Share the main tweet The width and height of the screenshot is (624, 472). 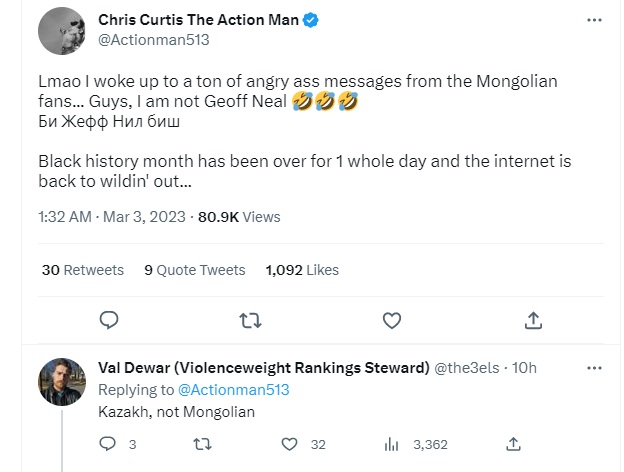click(x=534, y=320)
